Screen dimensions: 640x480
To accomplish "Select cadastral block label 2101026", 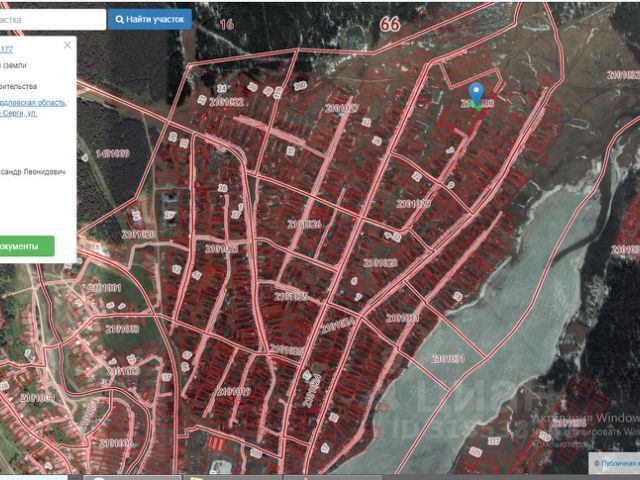I will [304, 224].
